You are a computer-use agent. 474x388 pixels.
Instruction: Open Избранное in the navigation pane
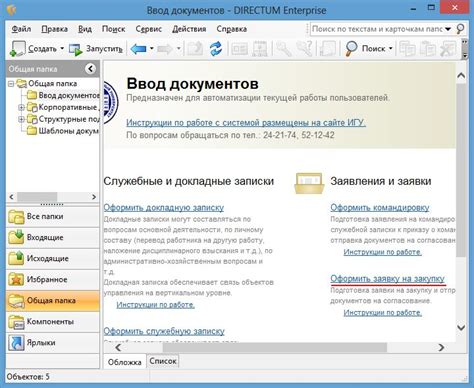pos(53,279)
